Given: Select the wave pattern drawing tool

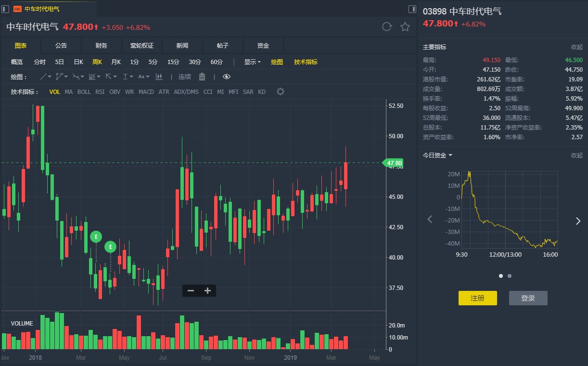Looking at the screenshot, I should (76, 77).
